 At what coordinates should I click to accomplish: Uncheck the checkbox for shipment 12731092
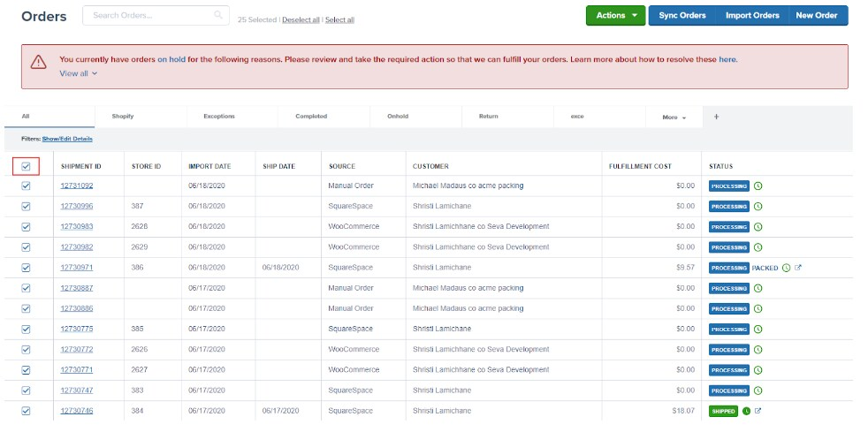click(x=26, y=186)
